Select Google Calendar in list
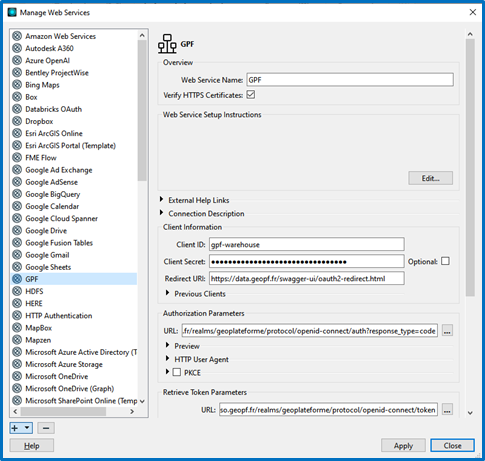This screenshot has width=485, height=461. [52, 206]
